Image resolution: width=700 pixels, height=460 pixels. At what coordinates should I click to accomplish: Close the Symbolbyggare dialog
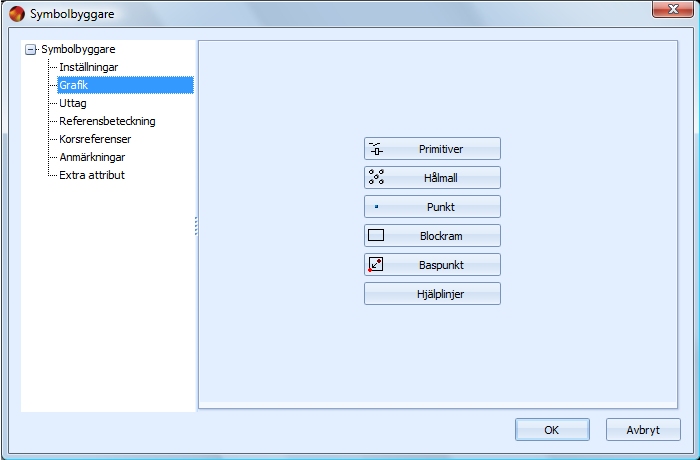(673, 9)
